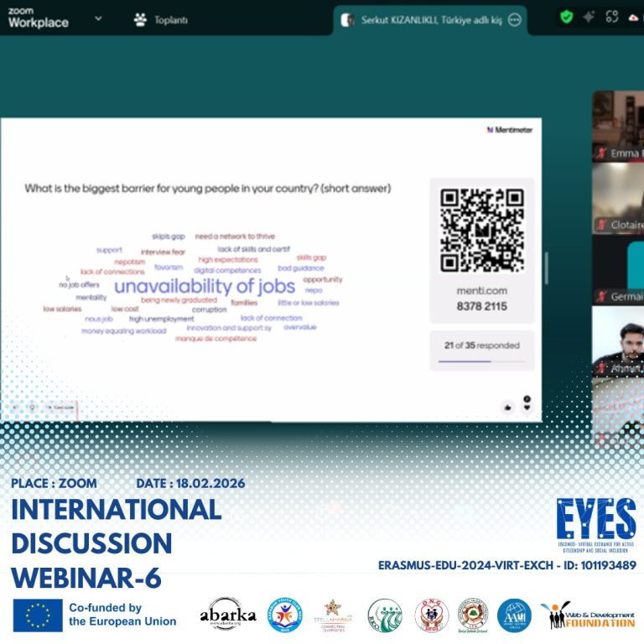644x644 pixels.
Task: Click the Mentimeter QR code
Action: pos(481,230)
